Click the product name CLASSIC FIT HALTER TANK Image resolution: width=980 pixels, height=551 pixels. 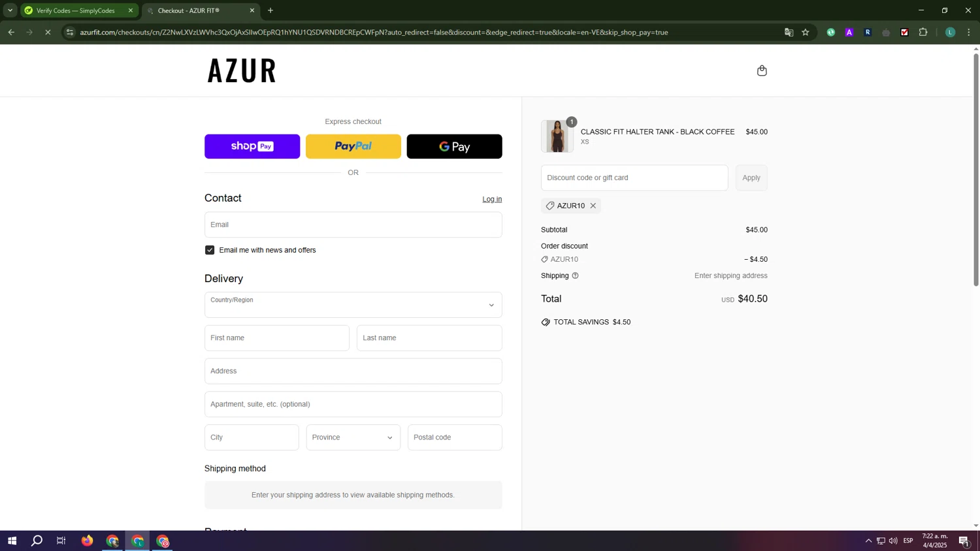[x=657, y=132]
